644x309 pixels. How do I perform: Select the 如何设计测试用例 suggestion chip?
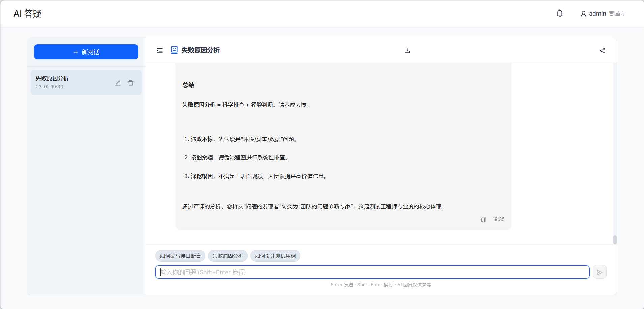[x=275, y=256]
